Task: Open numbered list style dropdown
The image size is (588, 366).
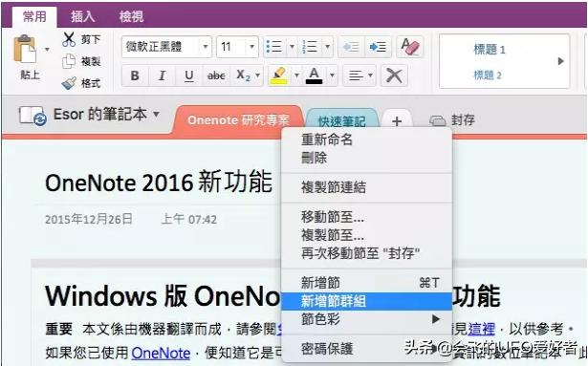Action: click(x=327, y=47)
